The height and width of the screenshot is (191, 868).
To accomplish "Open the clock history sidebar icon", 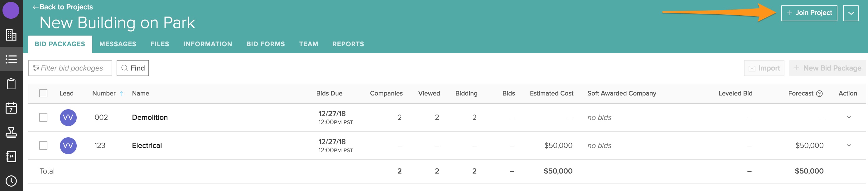I will click(x=11, y=181).
